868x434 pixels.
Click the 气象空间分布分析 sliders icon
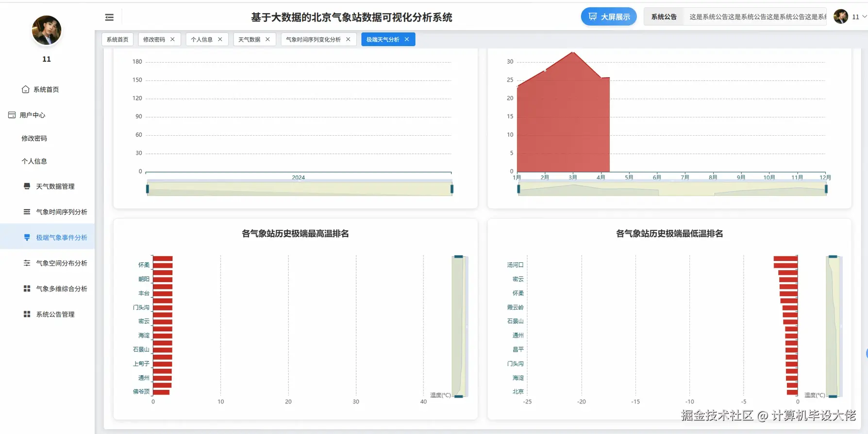click(27, 263)
